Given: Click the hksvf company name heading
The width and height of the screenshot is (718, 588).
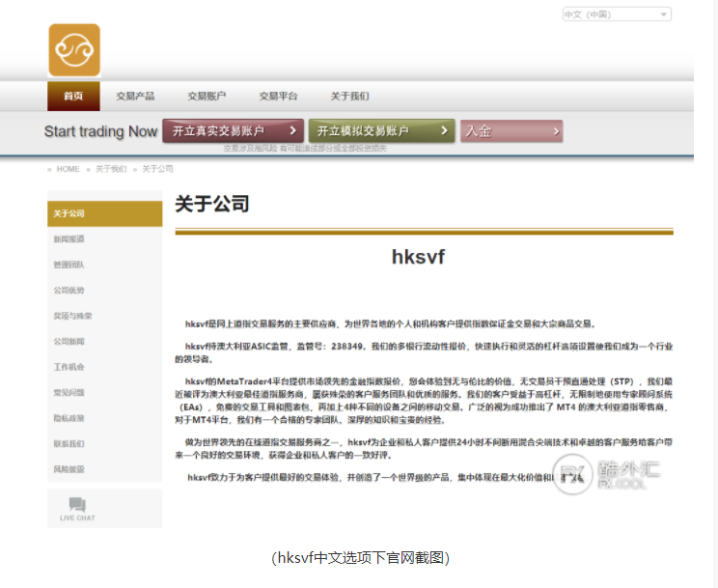Looking at the screenshot, I should 418,257.
